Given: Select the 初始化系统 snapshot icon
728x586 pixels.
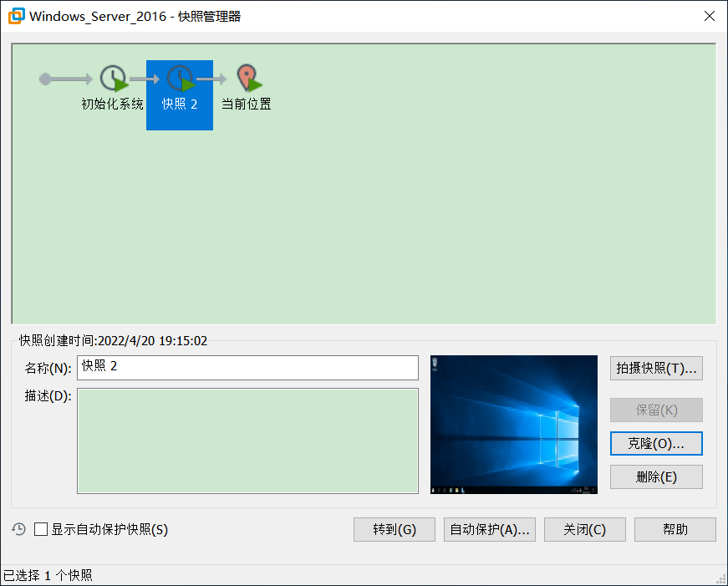Looking at the screenshot, I should [114, 78].
